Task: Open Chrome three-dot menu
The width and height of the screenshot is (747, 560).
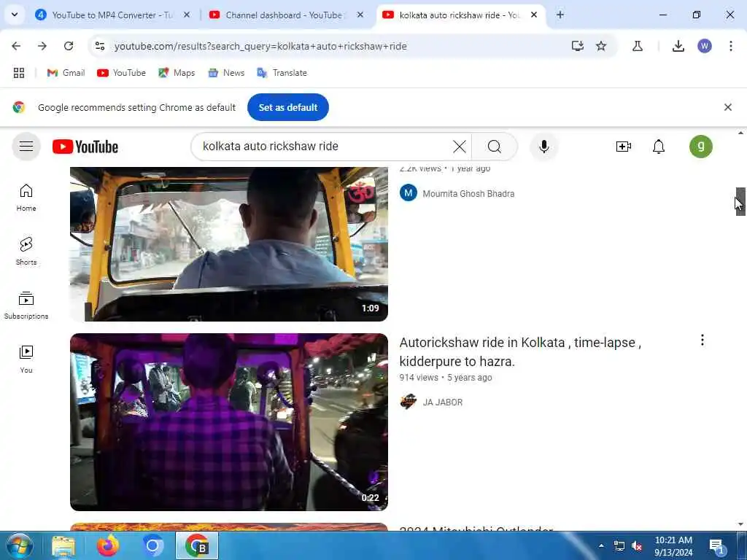Action: (731, 46)
